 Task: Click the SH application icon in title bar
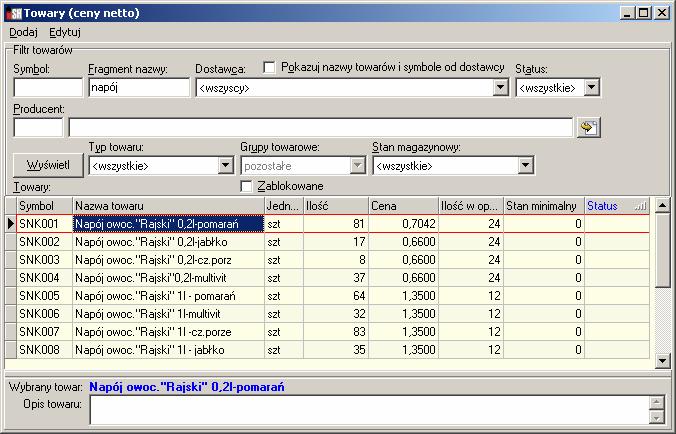[14, 13]
